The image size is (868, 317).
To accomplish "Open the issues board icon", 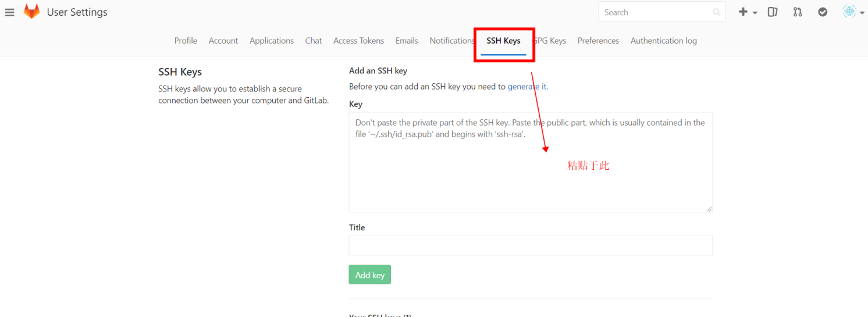I will coord(773,12).
